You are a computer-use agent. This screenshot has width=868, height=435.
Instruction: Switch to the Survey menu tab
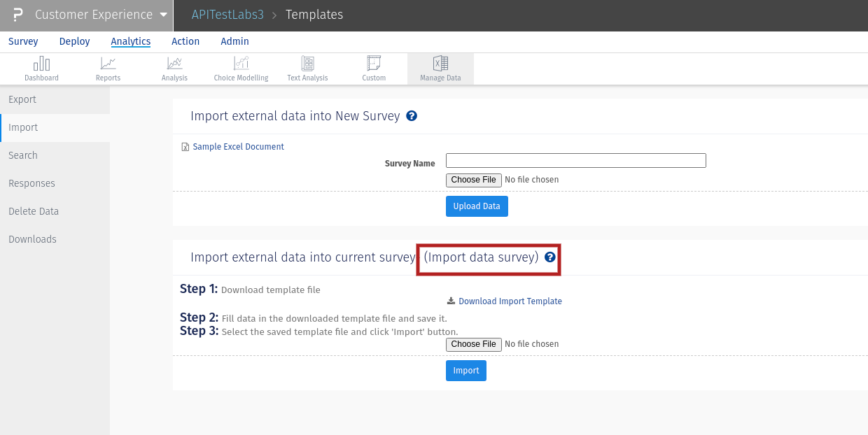(23, 41)
